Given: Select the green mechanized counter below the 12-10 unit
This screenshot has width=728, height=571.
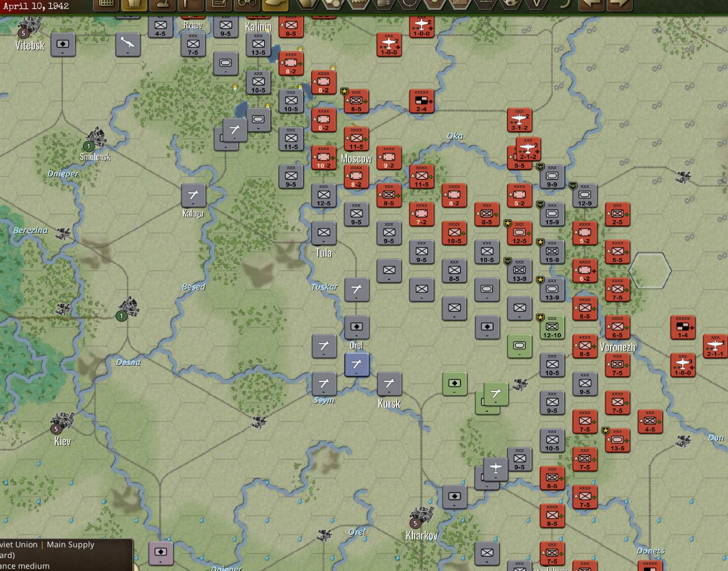Looking at the screenshot, I should coord(519,346).
